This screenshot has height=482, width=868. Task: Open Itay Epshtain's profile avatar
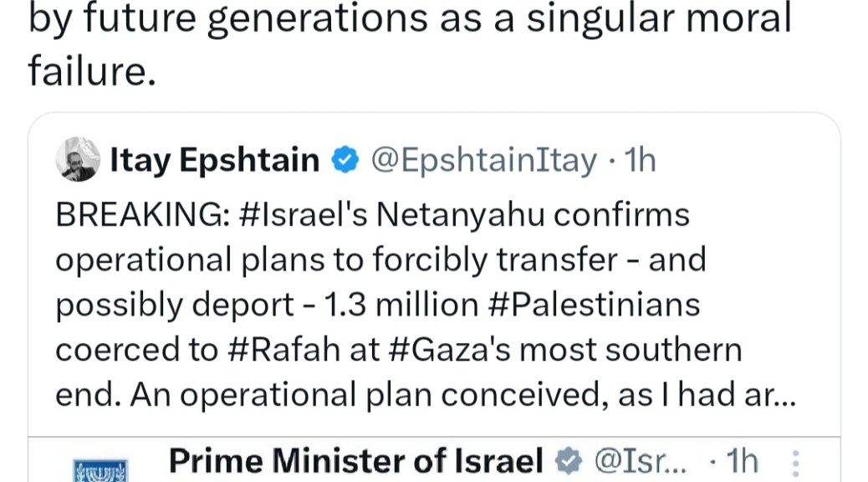click(x=77, y=159)
